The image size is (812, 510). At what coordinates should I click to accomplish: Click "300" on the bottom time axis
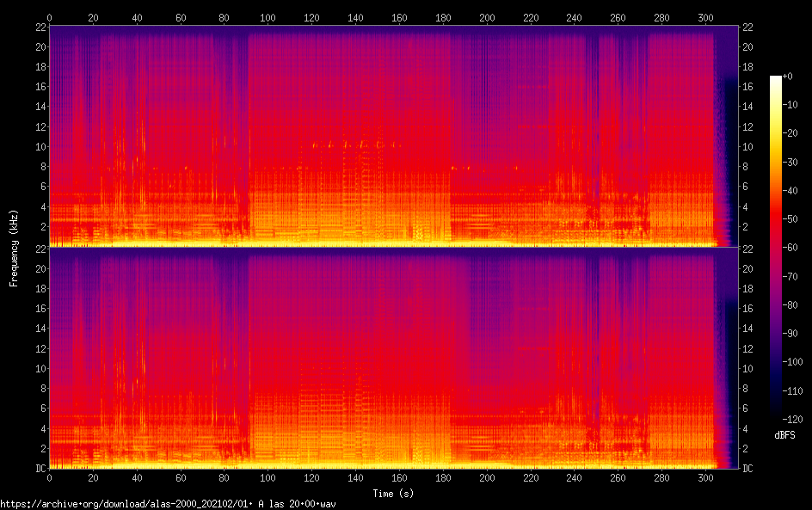point(705,478)
